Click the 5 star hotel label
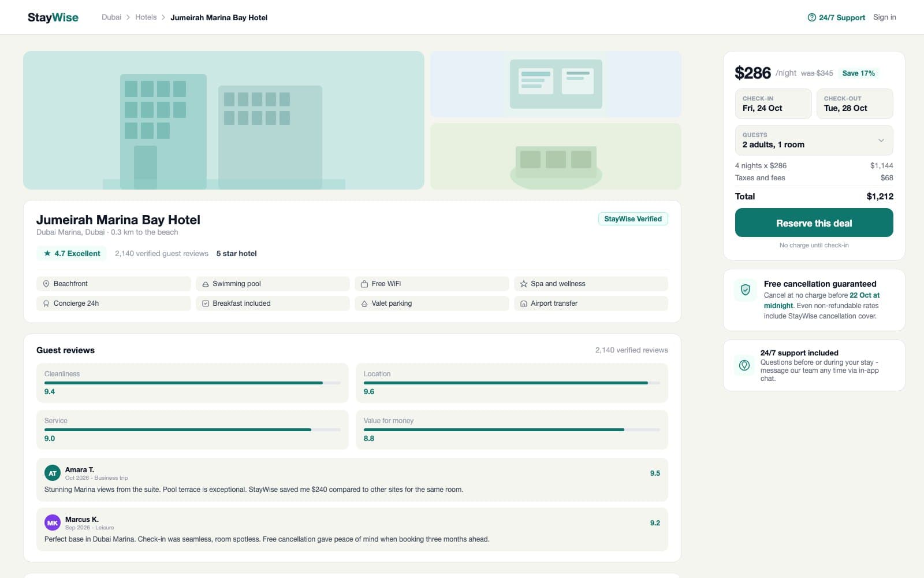Image resolution: width=924 pixels, height=578 pixels. point(236,253)
